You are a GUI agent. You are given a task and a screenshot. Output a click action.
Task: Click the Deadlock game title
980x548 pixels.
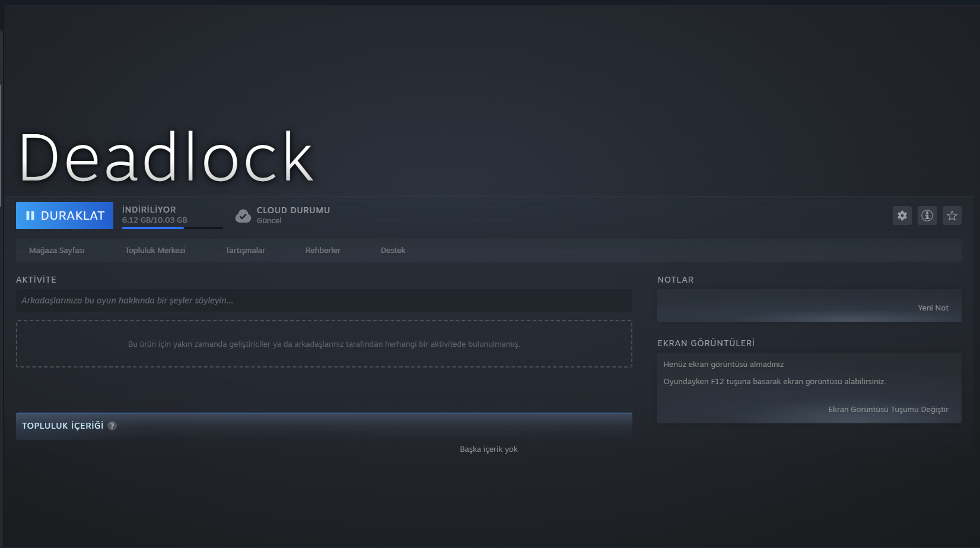coord(166,158)
